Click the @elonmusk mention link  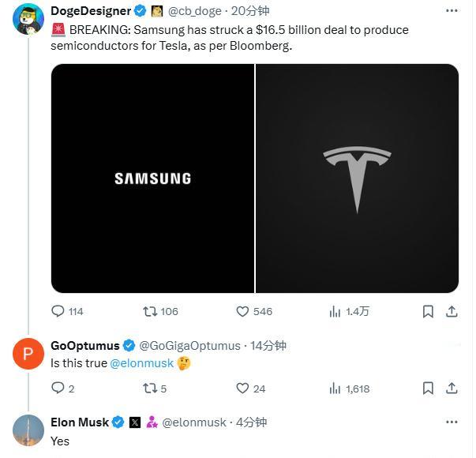pyautogui.click(x=142, y=363)
